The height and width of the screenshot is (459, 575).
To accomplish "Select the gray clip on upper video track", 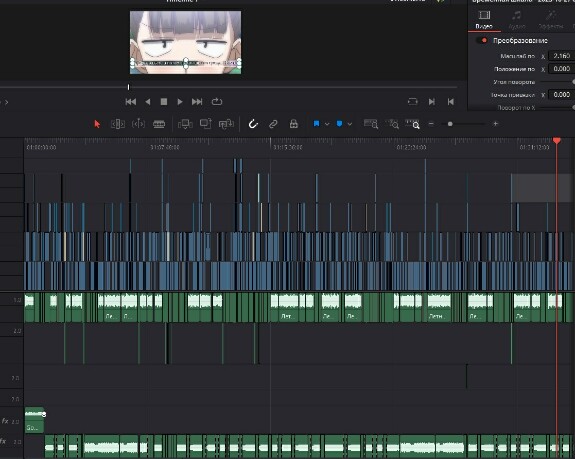I will point(541,188).
